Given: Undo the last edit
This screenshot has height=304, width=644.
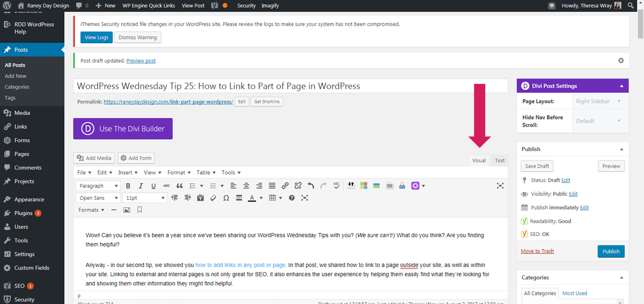Looking at the screenshot, I should tap(311, 186).
